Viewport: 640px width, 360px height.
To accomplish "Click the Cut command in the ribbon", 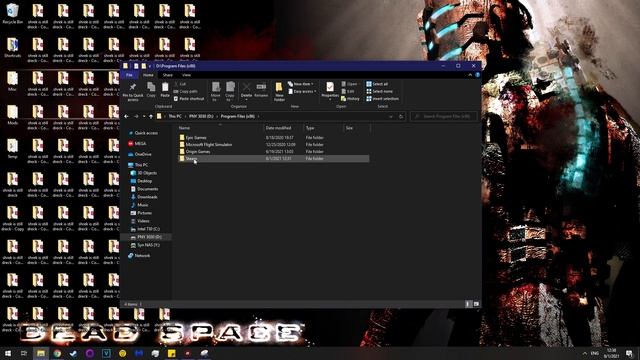I will (x=180, y=84).
